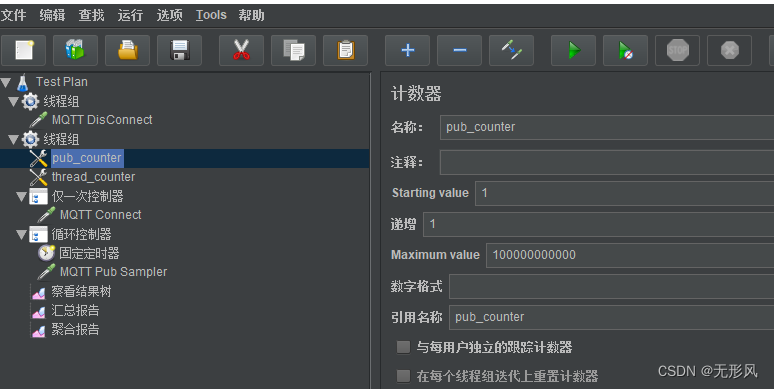Image resolution: width=774 pixels, height=389 pixels.
Task: Click the 汇总报告 listener icon
Action: click(x=39, y=311)
